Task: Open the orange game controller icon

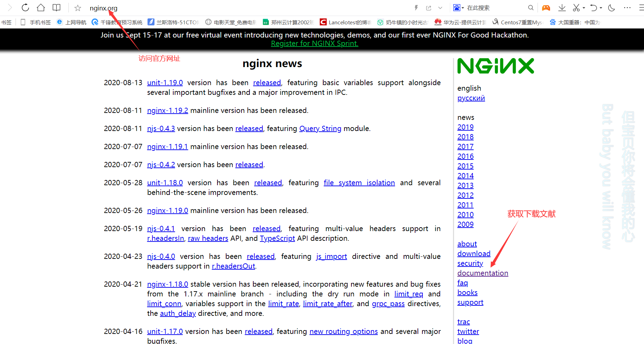Action: (x=546, y=8)
